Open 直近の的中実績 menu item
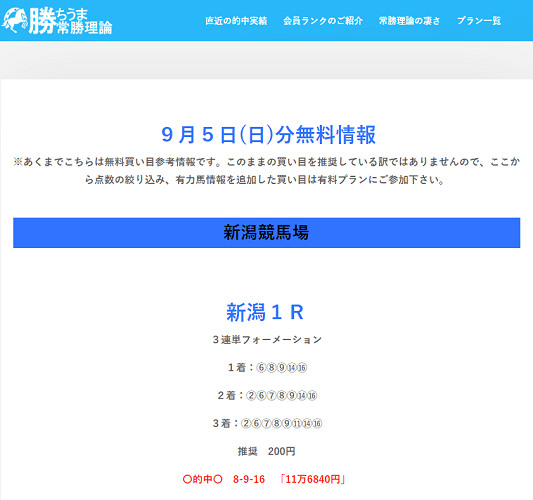Screen dimensions: 533x500 point(236,21)
